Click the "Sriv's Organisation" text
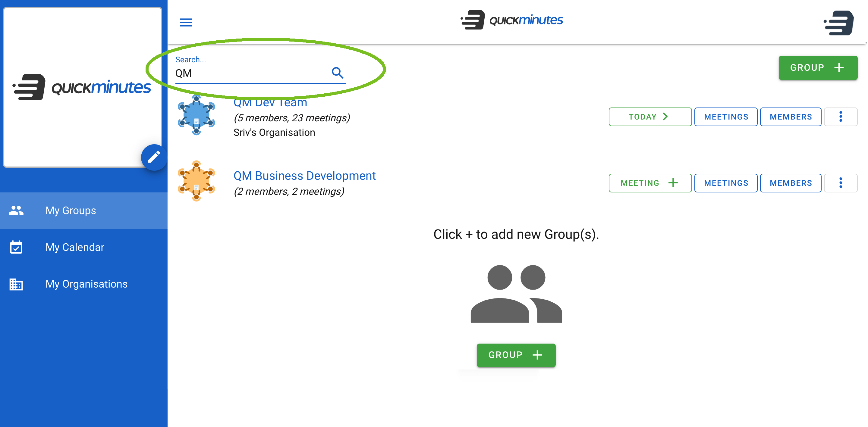 (274, 132)
